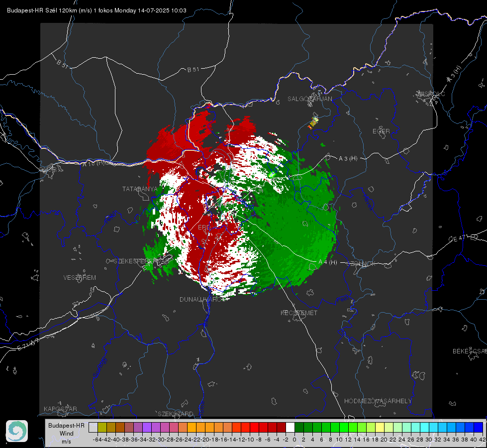Click the white zero-velocity legend swatch
487x448 pixels.
290,428
